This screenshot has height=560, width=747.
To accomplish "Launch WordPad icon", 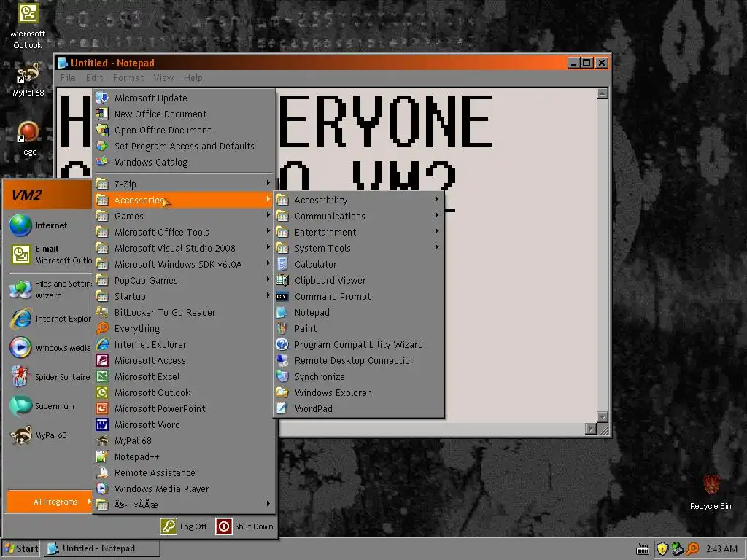I will (x=282, y=408).
